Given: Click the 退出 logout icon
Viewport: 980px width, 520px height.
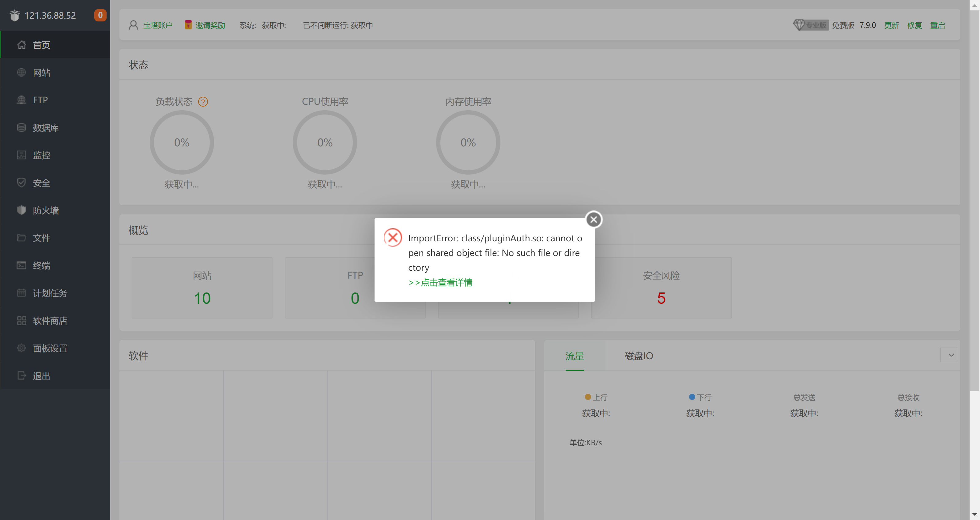Looking at the screenshot, I should 21,375.
